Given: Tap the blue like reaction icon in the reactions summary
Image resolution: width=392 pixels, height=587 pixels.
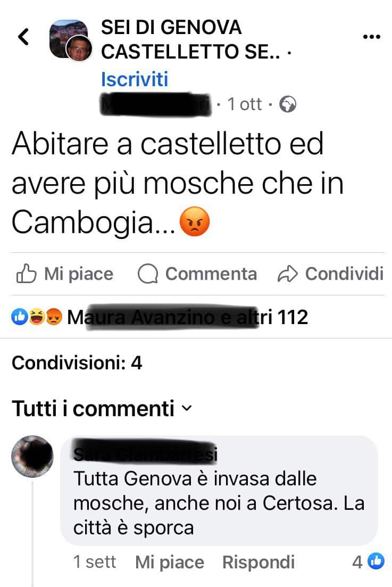Looking at the screenshot, I should [x=20, y=317].
